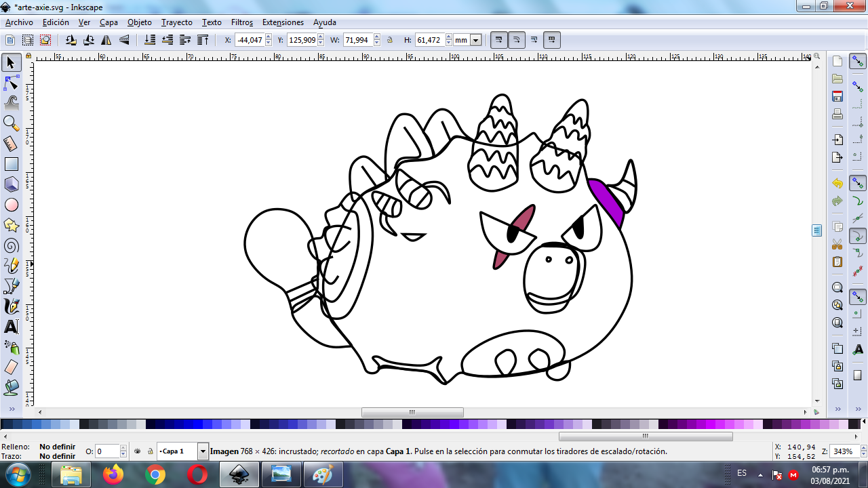868x488 pixels.
Task: Expand hidden toolbox tools chevron
Action: coord(11,409)
